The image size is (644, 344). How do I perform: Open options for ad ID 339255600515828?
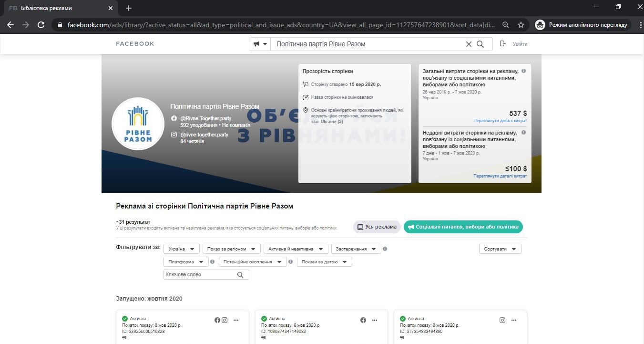[x=236, y=320]
